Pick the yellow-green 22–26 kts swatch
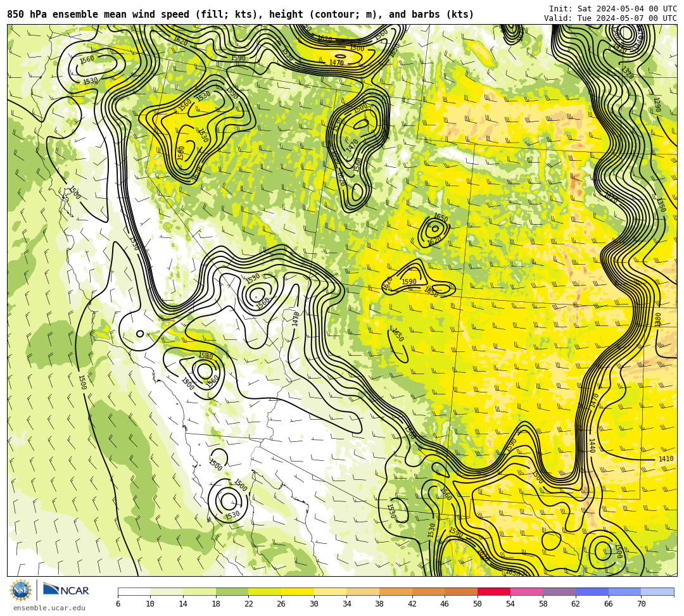 pyautogui.click(x=265, y=591)
